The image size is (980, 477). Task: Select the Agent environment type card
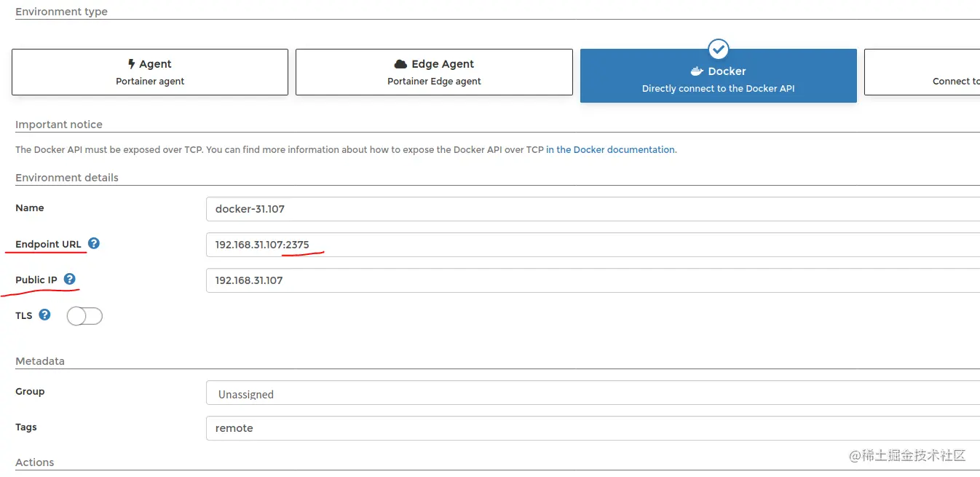click(x=150, y=72)
